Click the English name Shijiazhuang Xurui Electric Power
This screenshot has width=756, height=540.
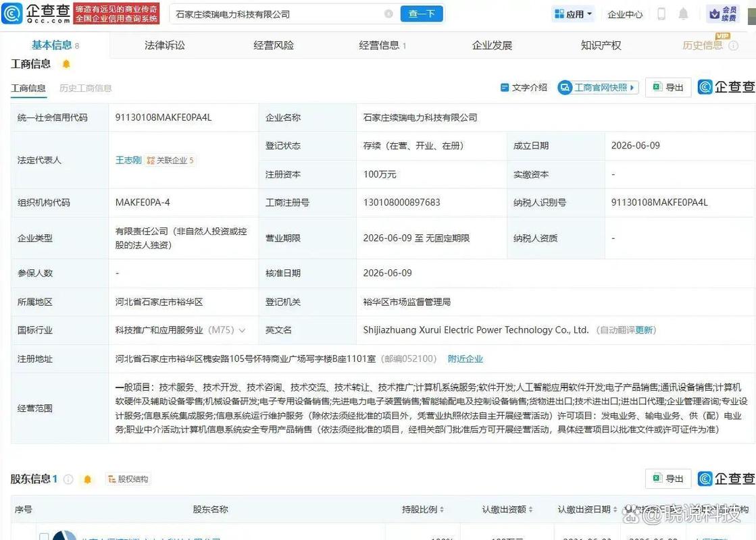click(x=476, y=330)
